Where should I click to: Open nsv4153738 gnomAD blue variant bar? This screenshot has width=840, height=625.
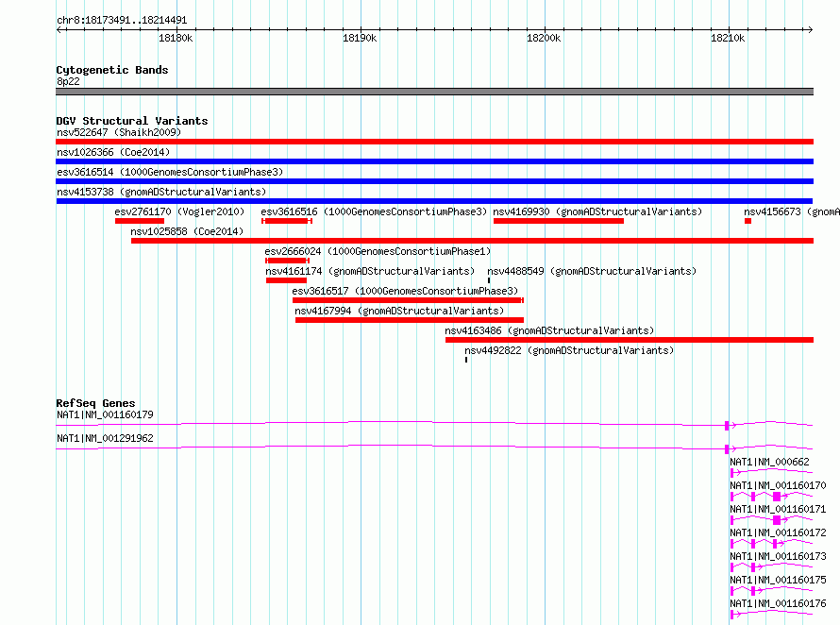(x=434, y=201)
